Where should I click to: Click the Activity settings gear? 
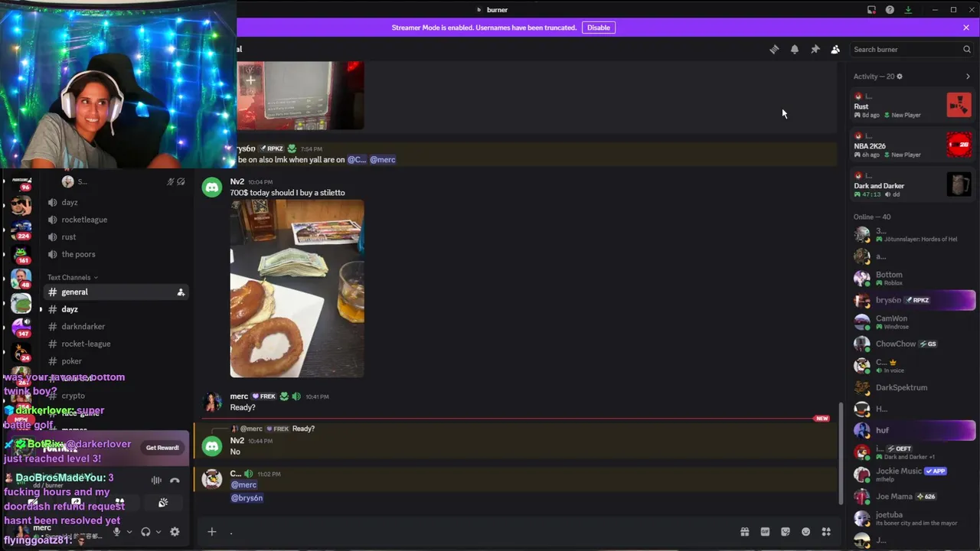click(x=900, y=77)
